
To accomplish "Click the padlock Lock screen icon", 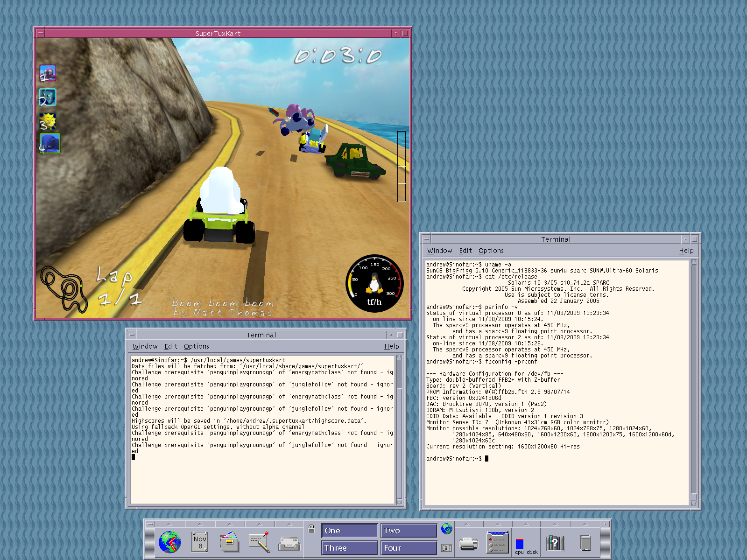I will [x=311, y=529].
